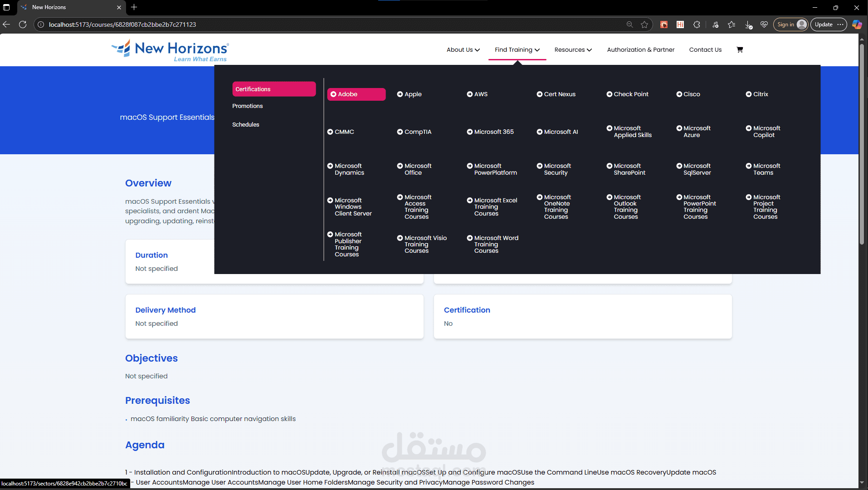Viewport: 868px width, 490px height.
Task: Expand the Resources dropdown
Action: click(x=573, y=50)
